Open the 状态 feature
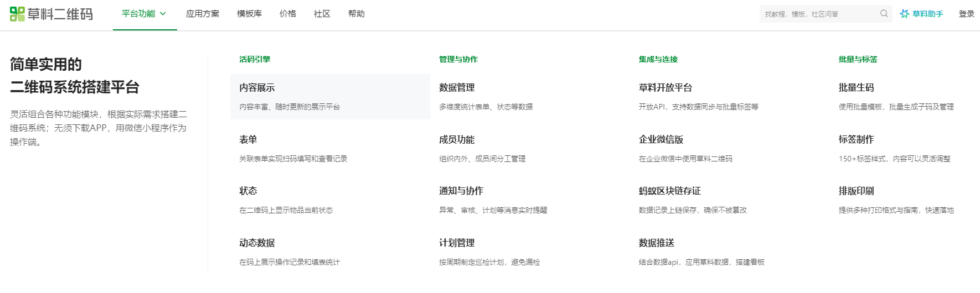 click(248, 191)
